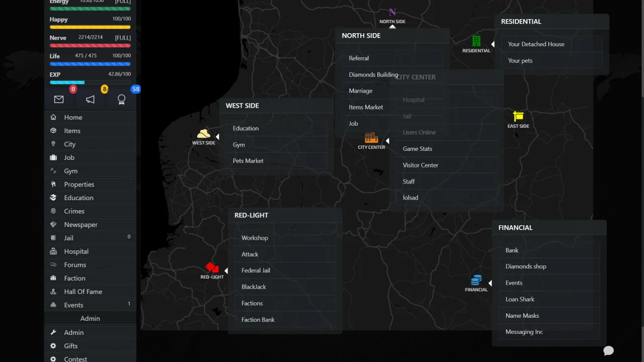The width and height of the screenshot is (644, 362).
Task: Open Events in Financial panel
Action: tap(549, 283)
